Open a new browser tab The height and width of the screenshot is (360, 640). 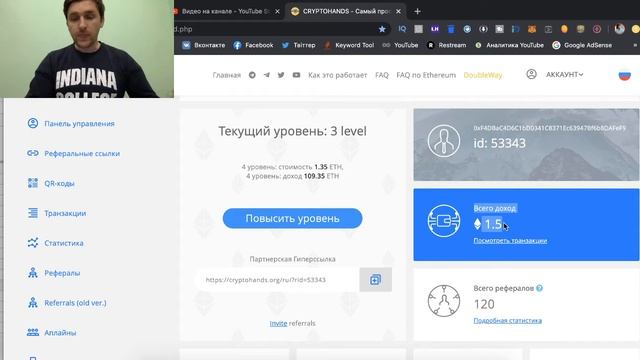coord(417,11)
